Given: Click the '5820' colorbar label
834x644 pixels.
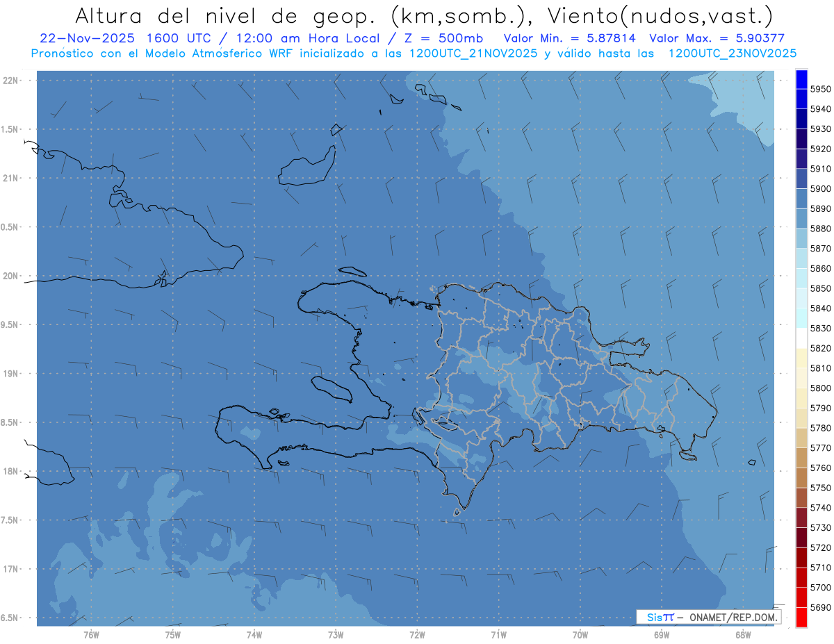Looking at the screenshot, I should (820, 348).
